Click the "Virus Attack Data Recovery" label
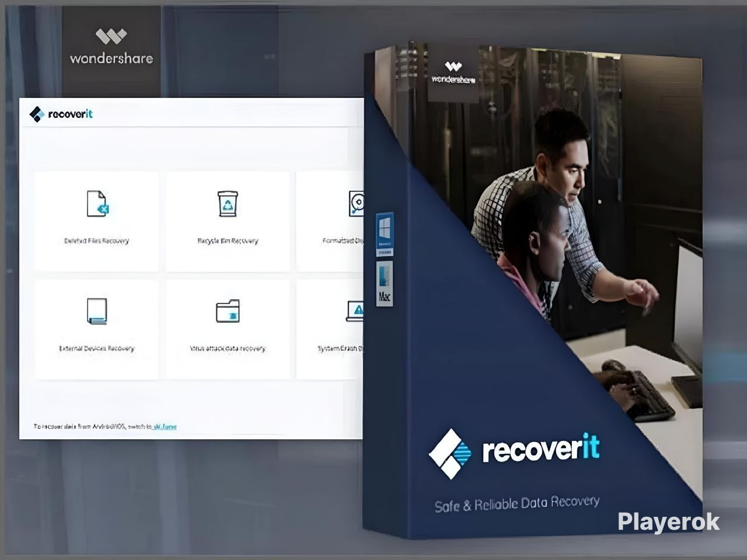 (228, 349)
